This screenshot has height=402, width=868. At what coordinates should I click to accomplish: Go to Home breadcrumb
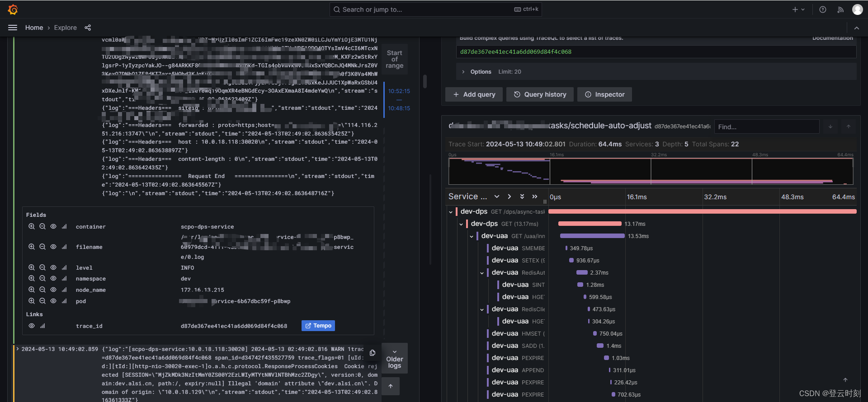34,28
